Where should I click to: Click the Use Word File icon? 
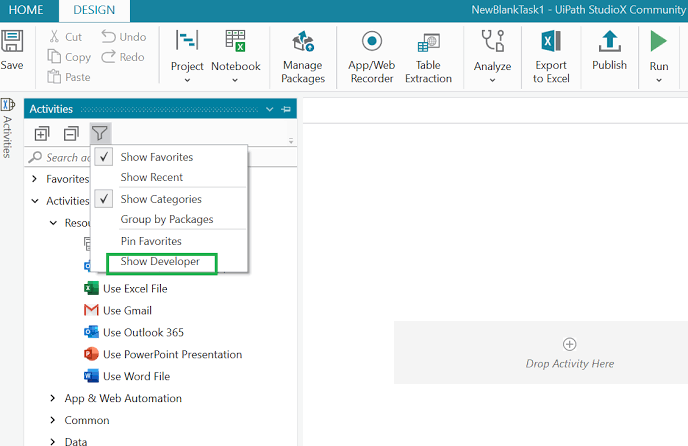[x=91, y=376]
